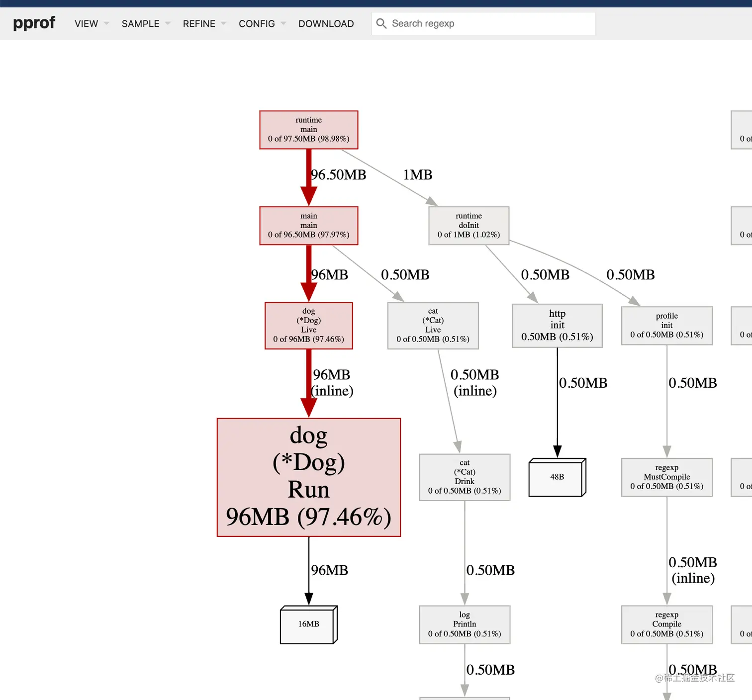
Task: Click the 96MB (inline) edge label
Action: (x=332, y=383)
